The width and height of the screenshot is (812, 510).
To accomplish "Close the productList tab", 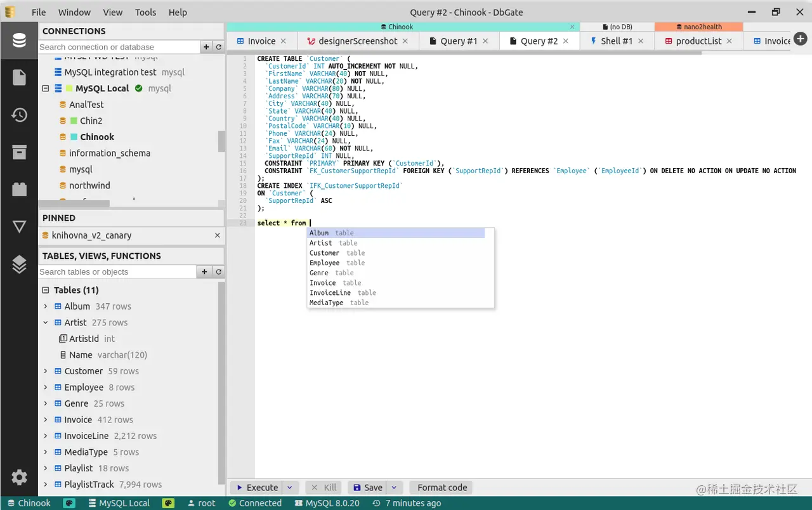I will (x=730, y=41).
